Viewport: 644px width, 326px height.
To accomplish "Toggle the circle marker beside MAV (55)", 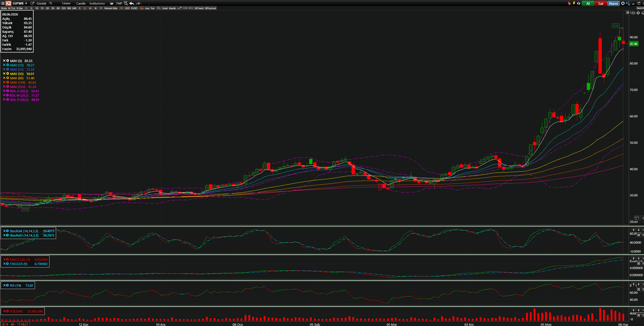I will click(x=8, y=74).
